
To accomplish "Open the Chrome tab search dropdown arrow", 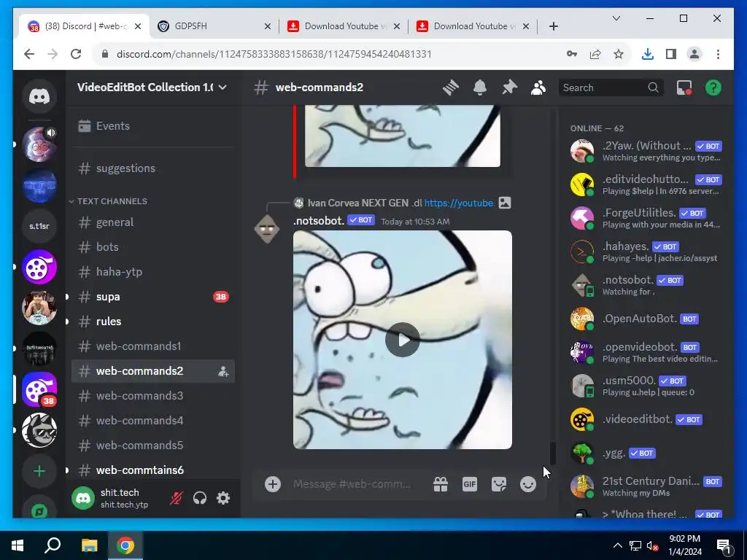I will (616, 18).
